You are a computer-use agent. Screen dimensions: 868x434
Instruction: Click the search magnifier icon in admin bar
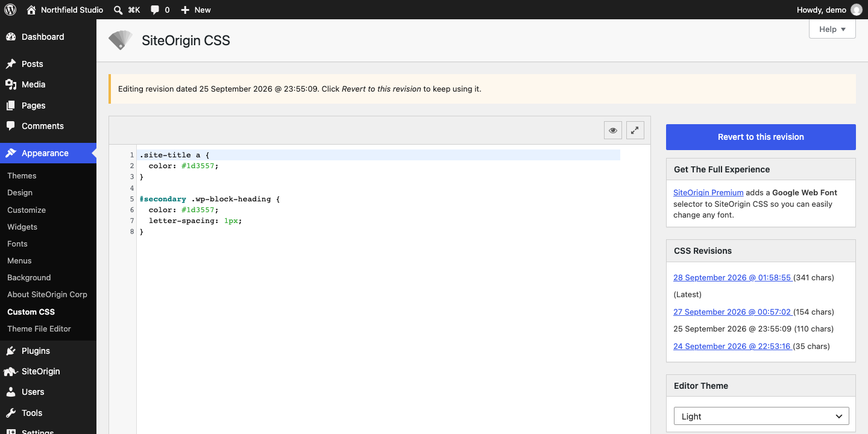(118, 10)
